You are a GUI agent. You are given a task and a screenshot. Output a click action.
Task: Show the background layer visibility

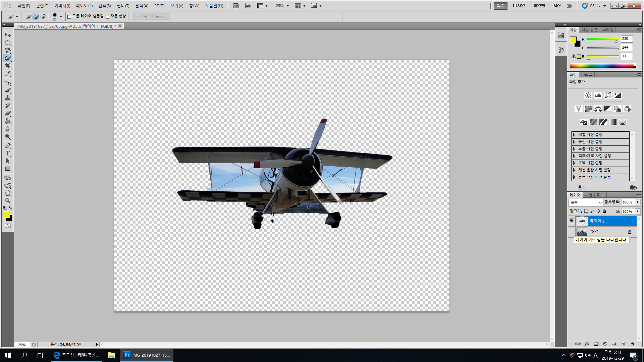coord(572,232)
